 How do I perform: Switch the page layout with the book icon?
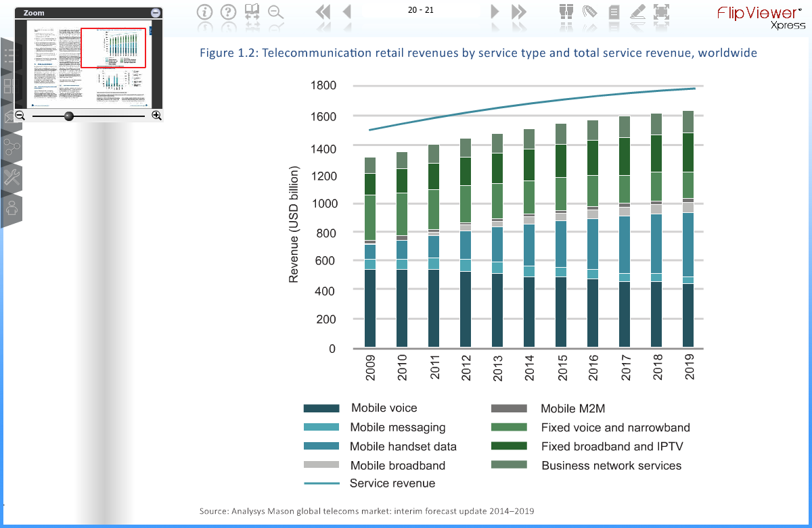pyautogui.click(x=252, y=11)
